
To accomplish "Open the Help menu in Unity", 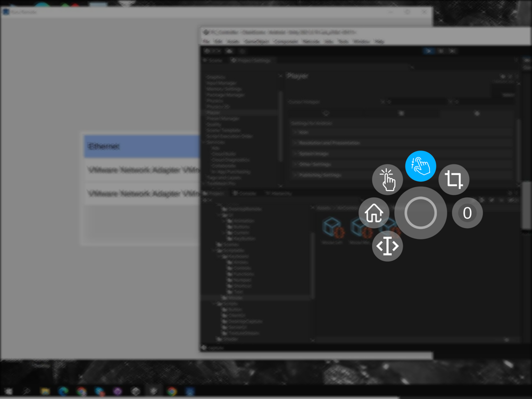I will [379, 41].
